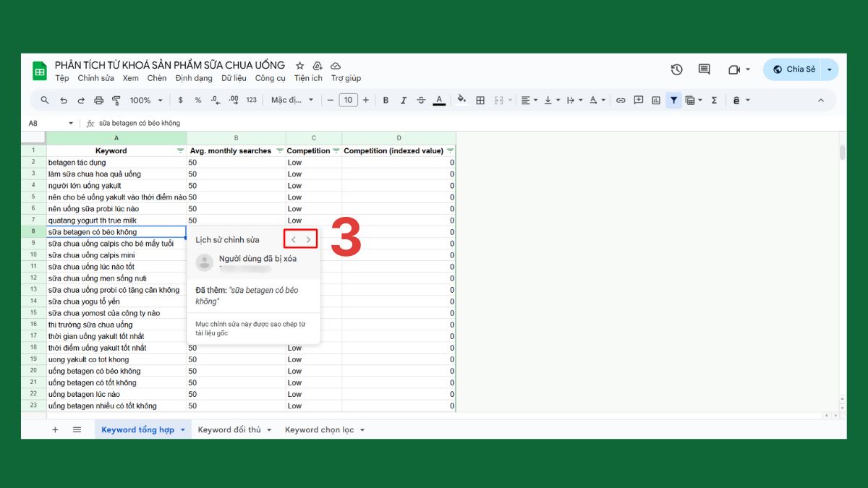
Task: Open the Dữ liệu menu
Action: [234, 77]
